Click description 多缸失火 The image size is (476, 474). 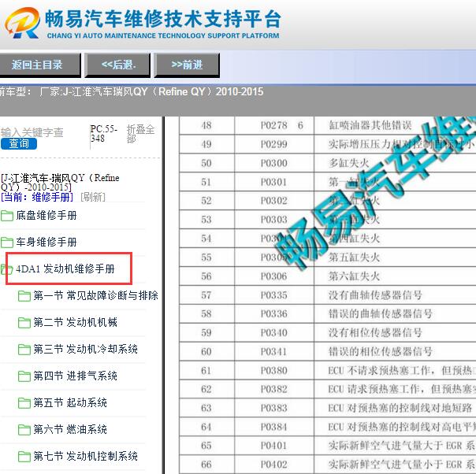pos(348,163)
